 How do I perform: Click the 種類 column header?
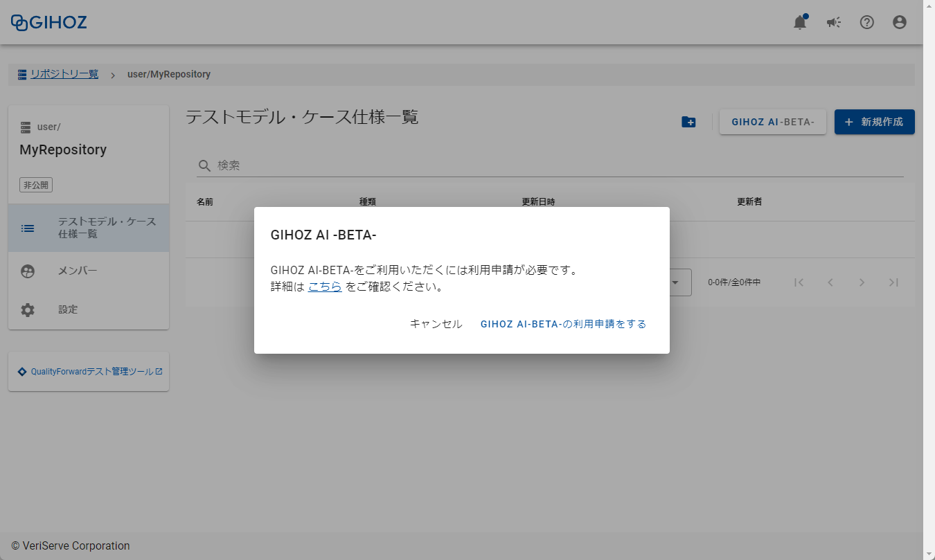coord(367,202)
